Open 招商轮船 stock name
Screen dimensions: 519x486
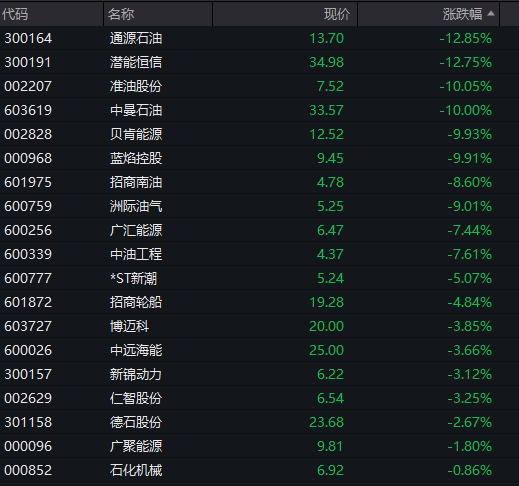[x=136, y=302]
